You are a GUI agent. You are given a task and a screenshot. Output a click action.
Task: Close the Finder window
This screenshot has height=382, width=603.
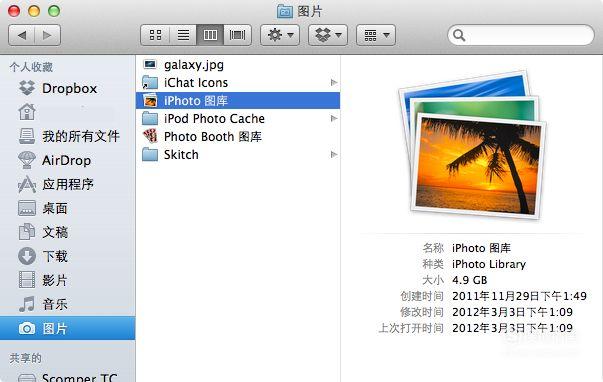(14, 11)
